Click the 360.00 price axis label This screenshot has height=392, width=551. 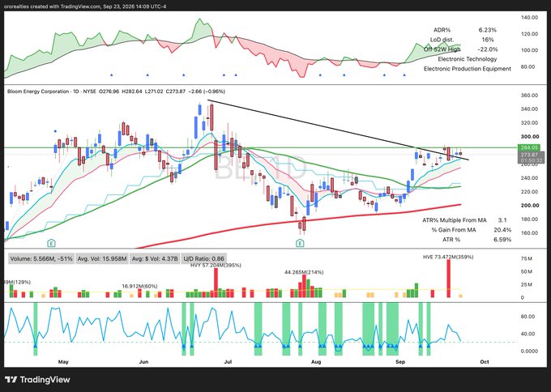click(529, 96)
